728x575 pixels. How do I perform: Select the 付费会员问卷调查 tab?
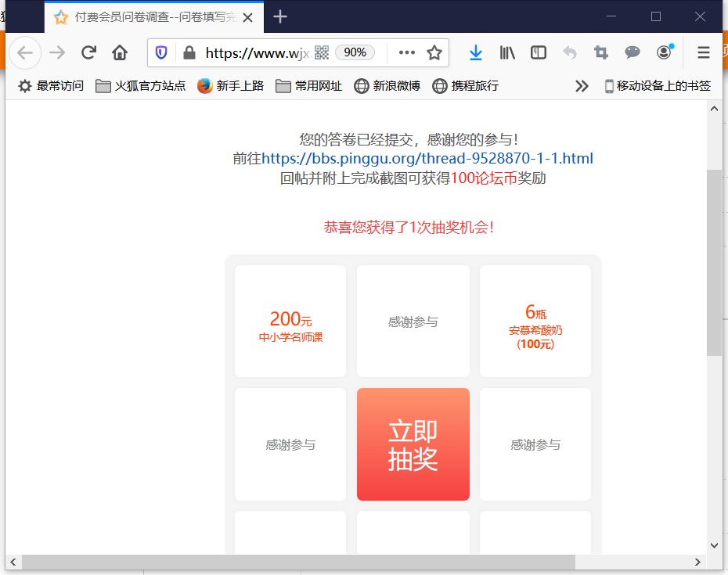pyautogui.click(x=153, y=18)
